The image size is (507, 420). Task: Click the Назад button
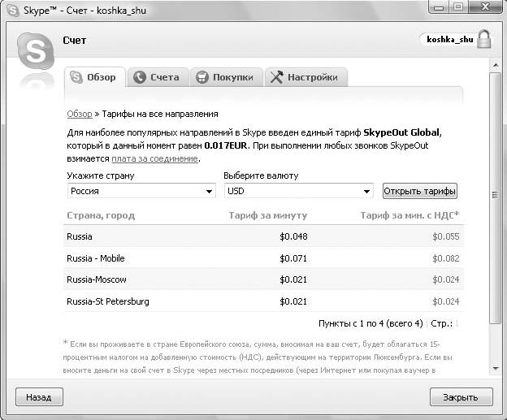coord(38,398)
